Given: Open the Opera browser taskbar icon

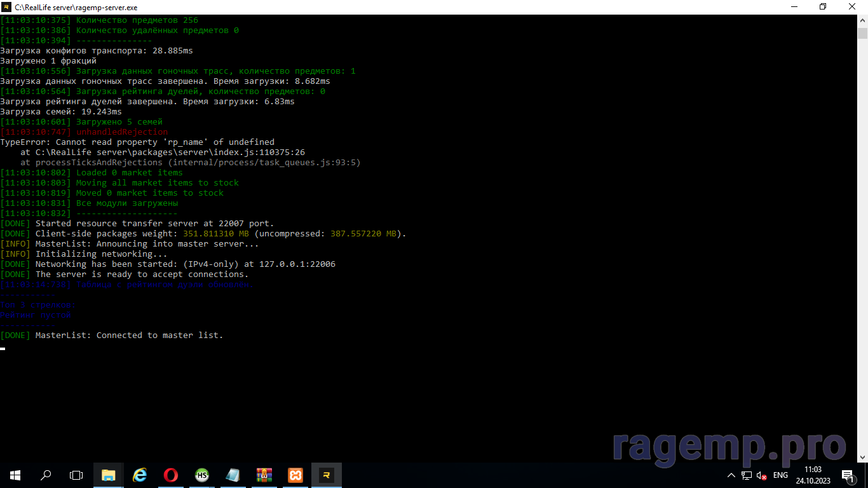Looking at the screenshot, I should [170, 475].
